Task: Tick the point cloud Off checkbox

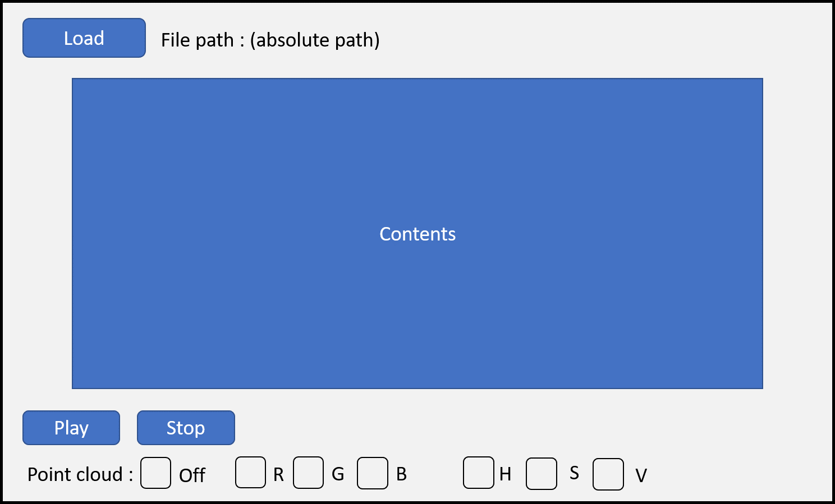Action: click(155, 473)
